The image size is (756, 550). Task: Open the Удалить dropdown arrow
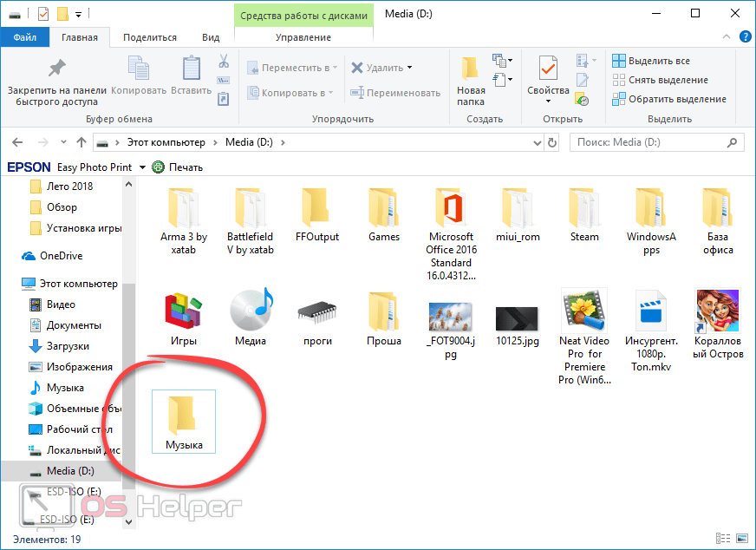click(409, 68)
